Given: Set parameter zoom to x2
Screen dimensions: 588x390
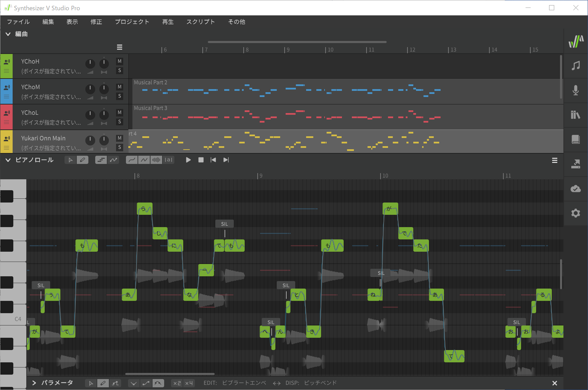Looking at the screenshot, I should (177, 383).
